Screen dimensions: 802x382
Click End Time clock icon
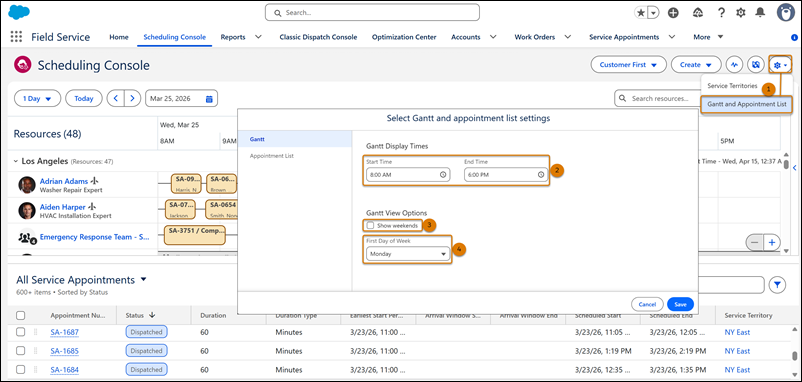[541, 174]
